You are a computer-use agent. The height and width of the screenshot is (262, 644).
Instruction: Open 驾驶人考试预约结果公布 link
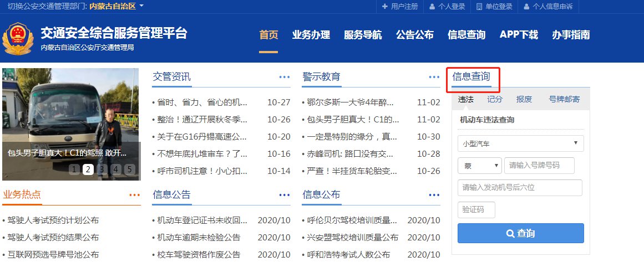tap(53, 238)
